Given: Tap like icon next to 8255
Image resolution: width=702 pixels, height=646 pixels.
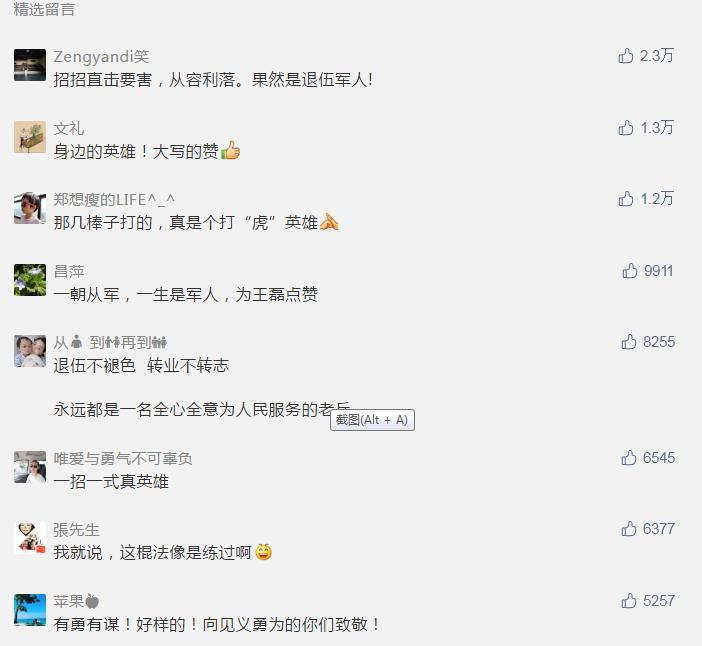Looking at the screenshot, I should 629,342.
